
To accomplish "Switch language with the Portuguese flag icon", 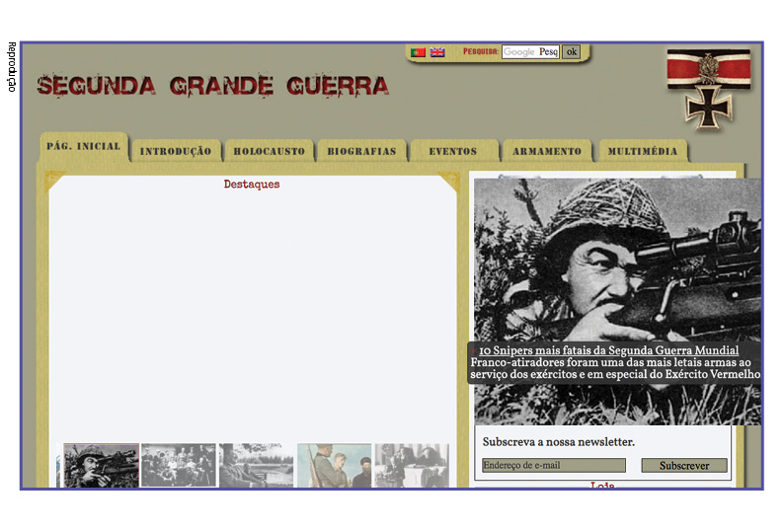I will click(x=418, y=52).
